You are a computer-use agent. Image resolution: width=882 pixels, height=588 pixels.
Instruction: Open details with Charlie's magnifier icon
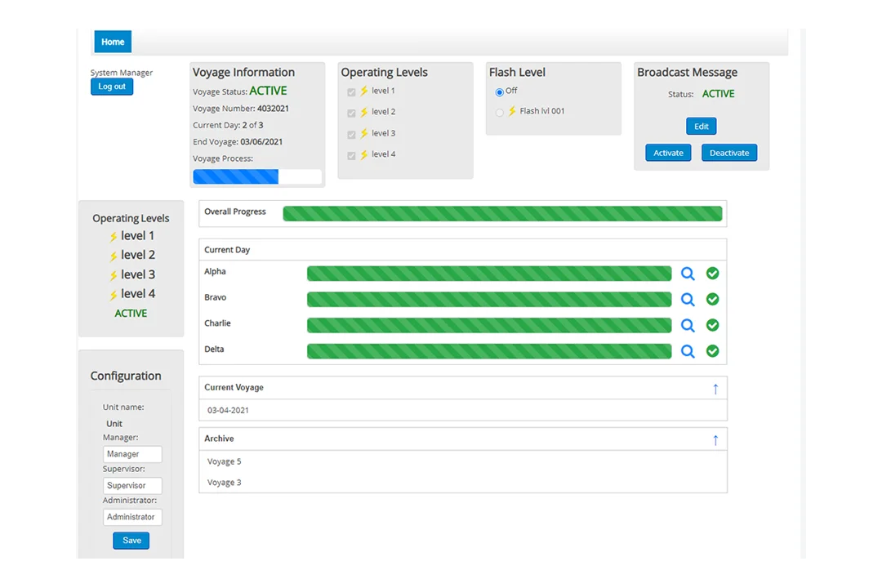coord(688,325)
